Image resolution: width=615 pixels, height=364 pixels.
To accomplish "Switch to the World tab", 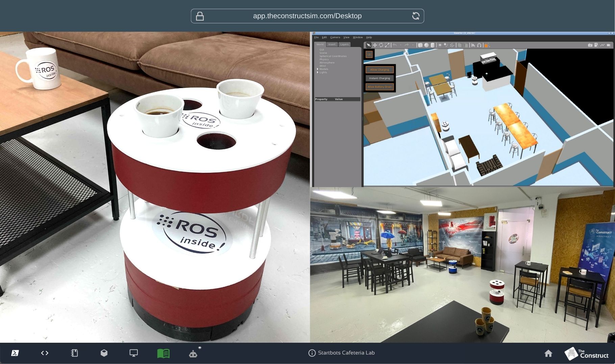I will point(320,44).
